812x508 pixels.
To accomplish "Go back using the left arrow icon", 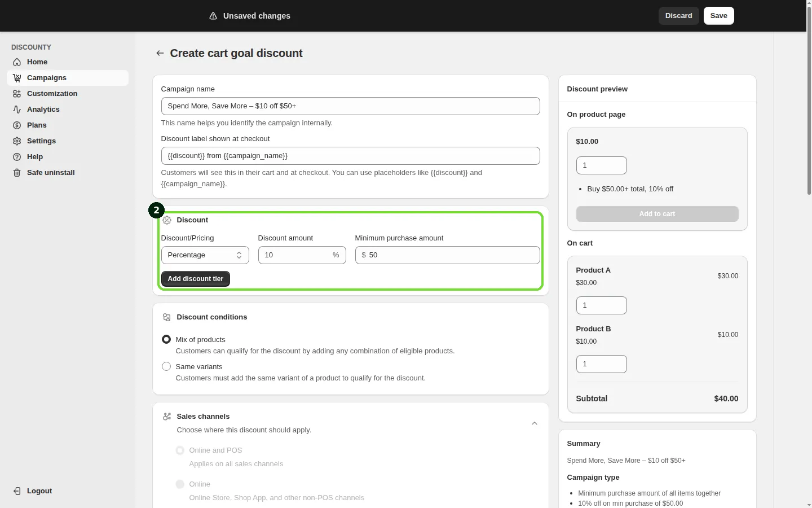I will click(160, 53).
